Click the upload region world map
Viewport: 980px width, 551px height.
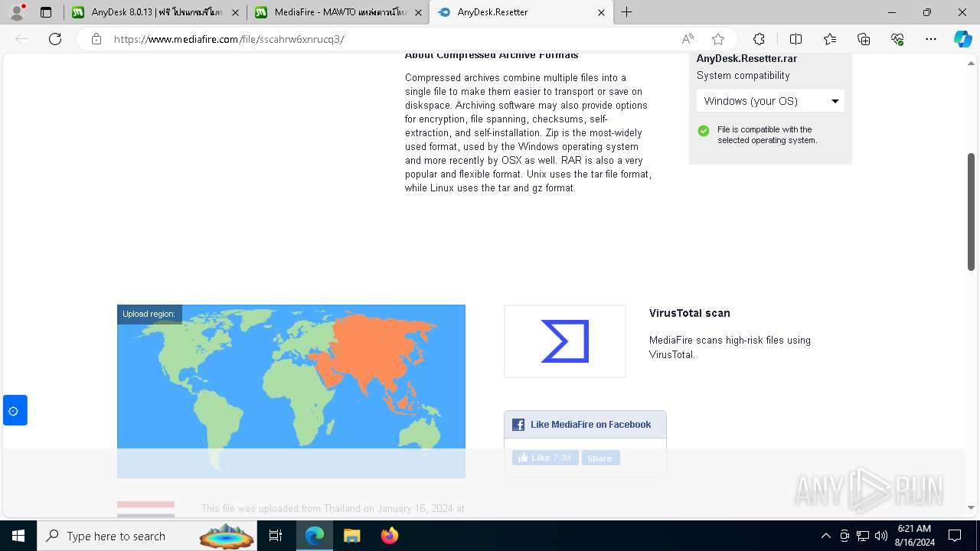[291, 391]
